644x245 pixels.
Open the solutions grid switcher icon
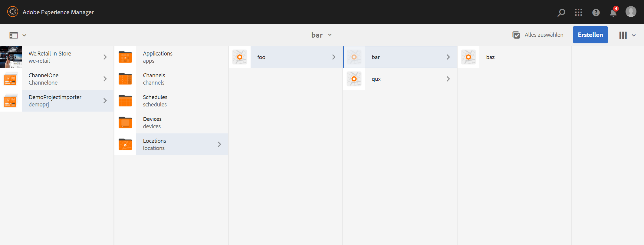[579, 12]
